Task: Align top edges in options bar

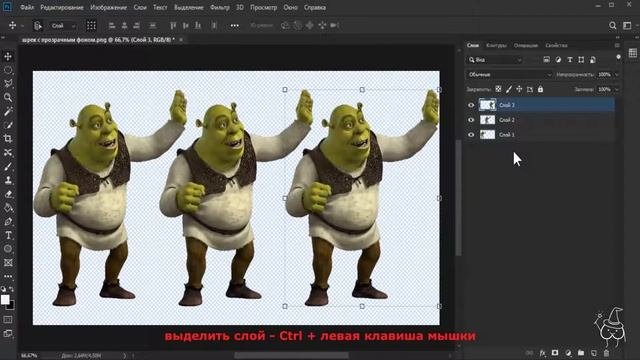Action: (173, 25)
